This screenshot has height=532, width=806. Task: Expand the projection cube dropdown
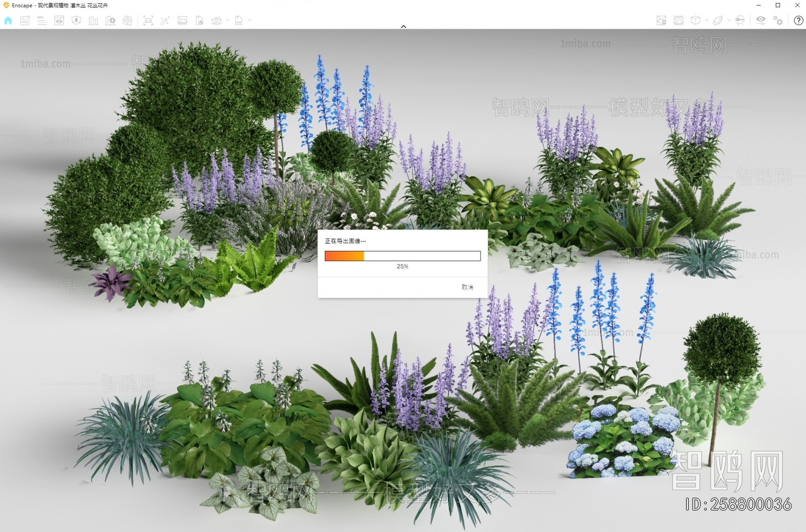(x=706, y=21)
